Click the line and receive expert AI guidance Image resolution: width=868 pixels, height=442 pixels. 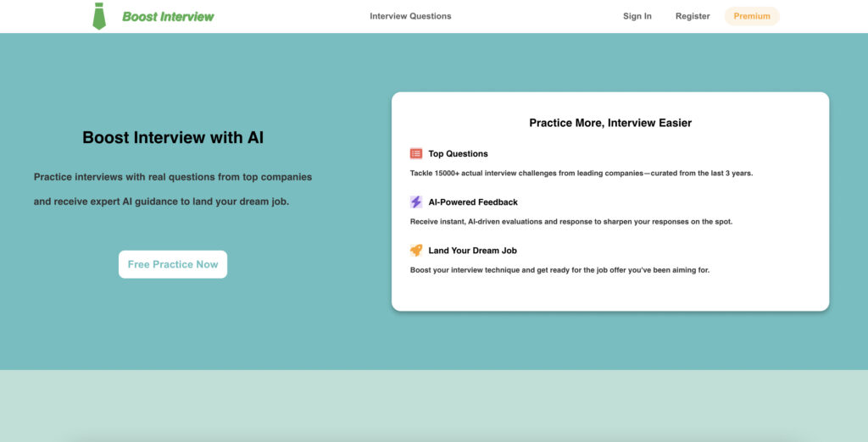tap(161, 202)
